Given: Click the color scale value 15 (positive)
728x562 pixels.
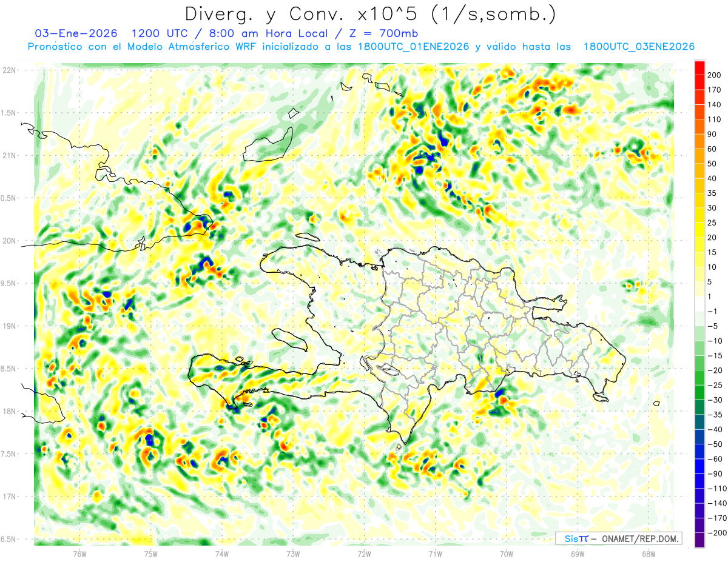Looking at the screenshot, I should tap(713, 252).
